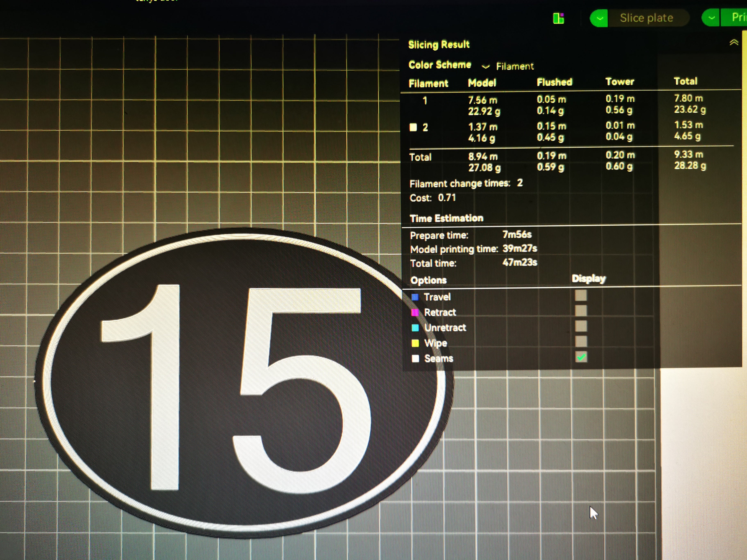This screenshot has height=560, width=747.
Task: Click the filament 2 color swatch
Action: (x=413, y=127)
